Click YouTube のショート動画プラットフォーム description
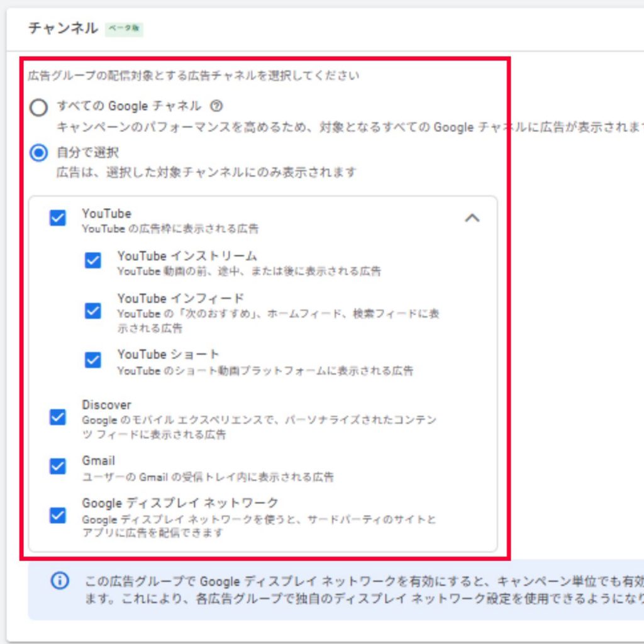The width and height of the screenshot is (644, 644). 265,371
